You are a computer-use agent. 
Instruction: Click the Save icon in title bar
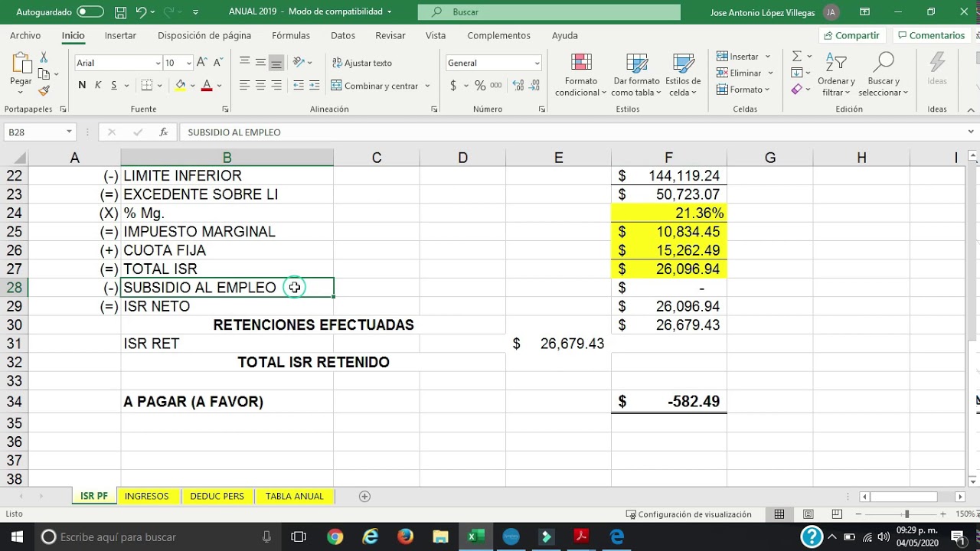point(120,12)
